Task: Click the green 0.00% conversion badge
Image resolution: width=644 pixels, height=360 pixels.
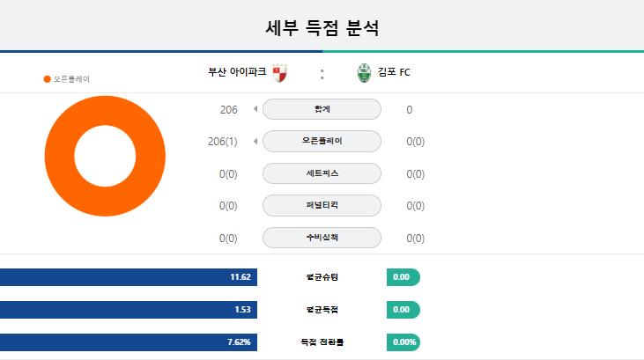Action: [x=403, y=342]
